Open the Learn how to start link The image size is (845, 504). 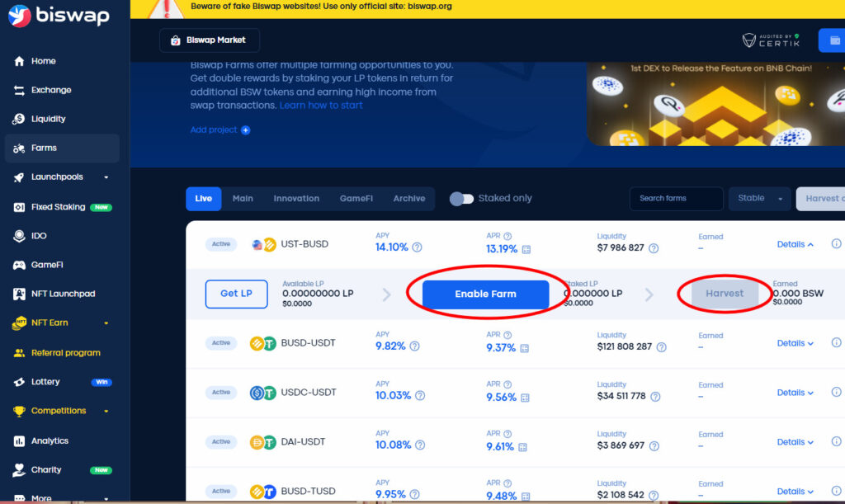point(321,106)
